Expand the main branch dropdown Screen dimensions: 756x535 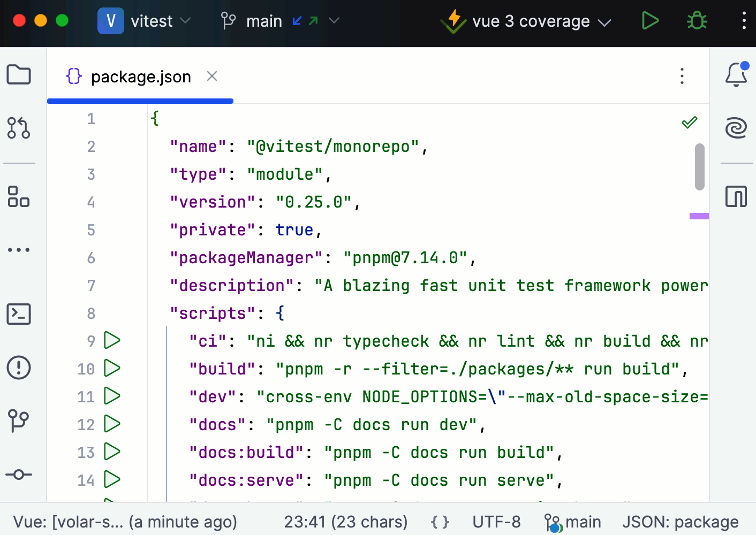click(x=334, y=21)
